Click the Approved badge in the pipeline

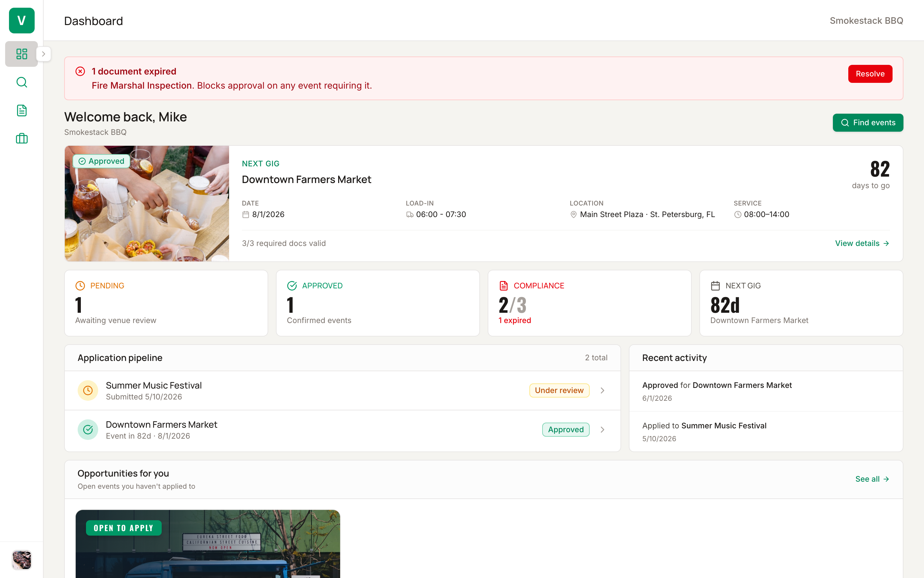coord(566,430)
